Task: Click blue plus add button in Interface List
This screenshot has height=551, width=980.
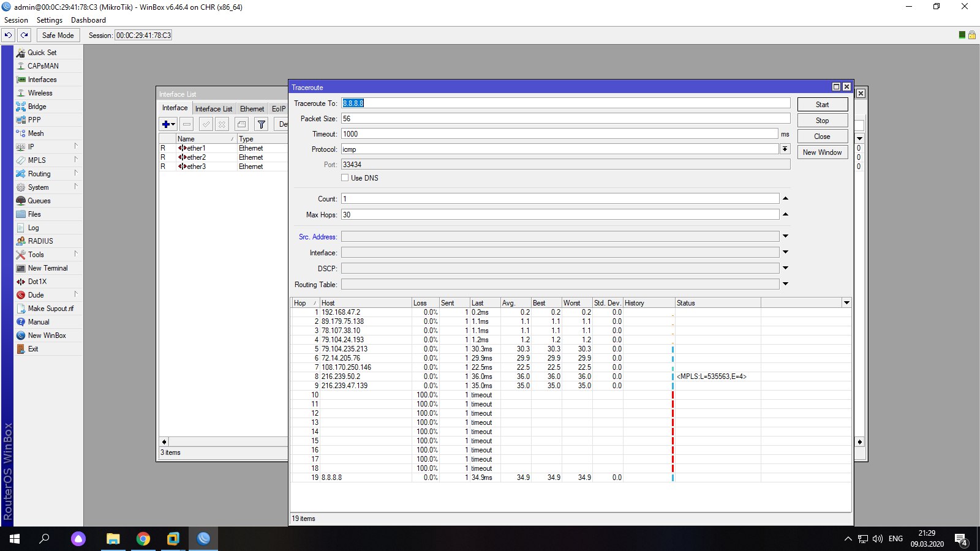Action: (168, 124)
